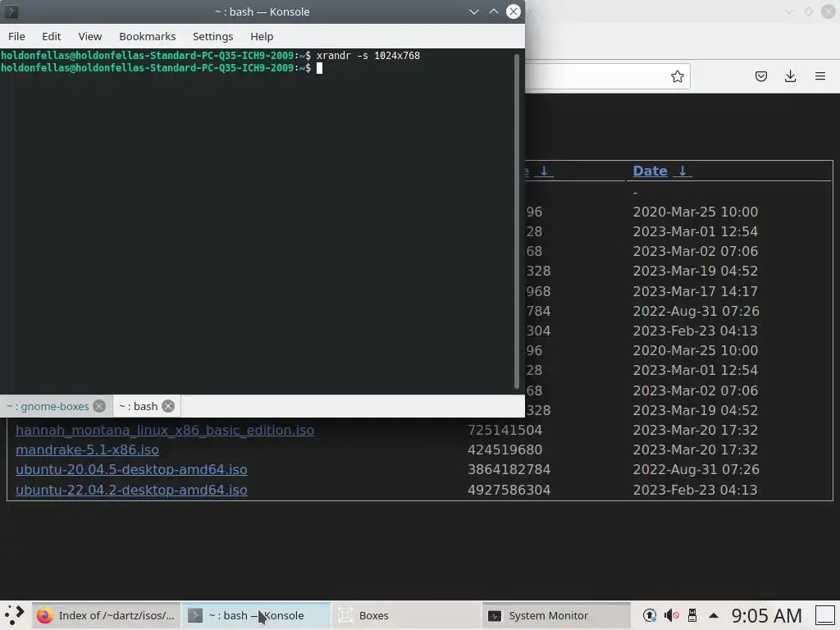Download ubuntu-20.04.5-desktop-amd64.iso
This screenshot has height=630, width=840.
point(131,470)
